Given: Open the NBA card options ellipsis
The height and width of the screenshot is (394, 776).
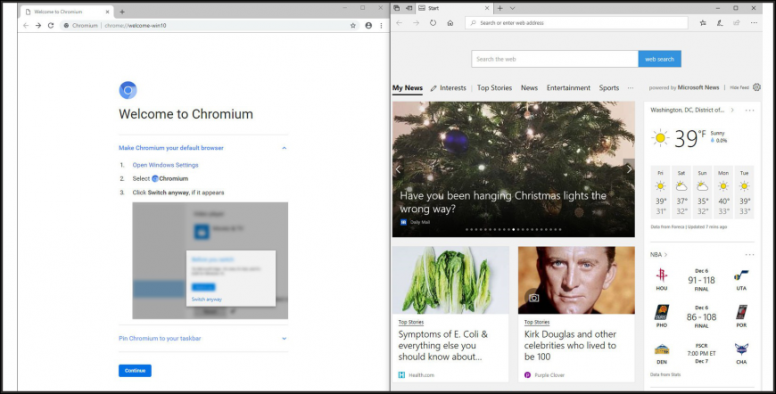Looking at the screenshot, I should [749, 254].
